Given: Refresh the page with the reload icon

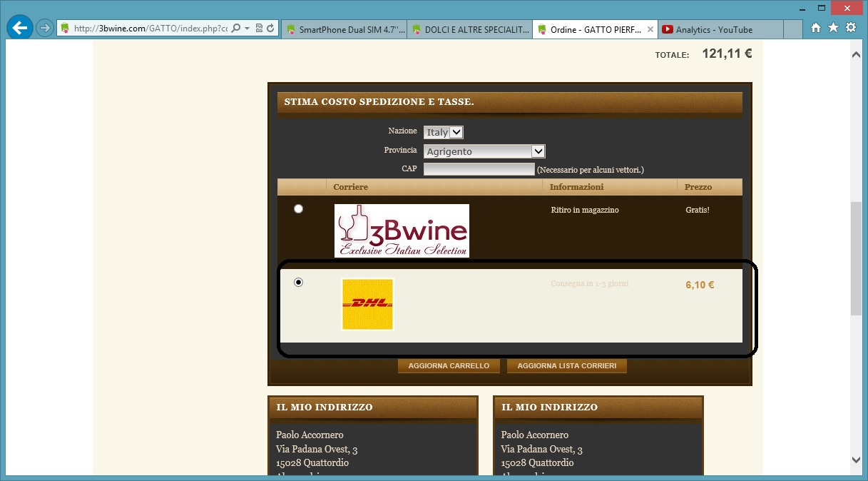Looking at the screenshot, I should click(x=270, y=29).
